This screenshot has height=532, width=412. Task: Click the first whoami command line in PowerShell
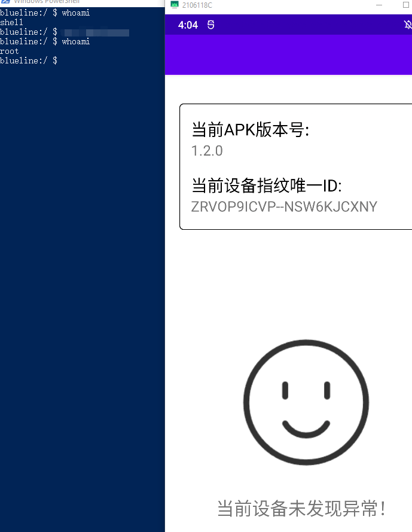click(45, 13)
